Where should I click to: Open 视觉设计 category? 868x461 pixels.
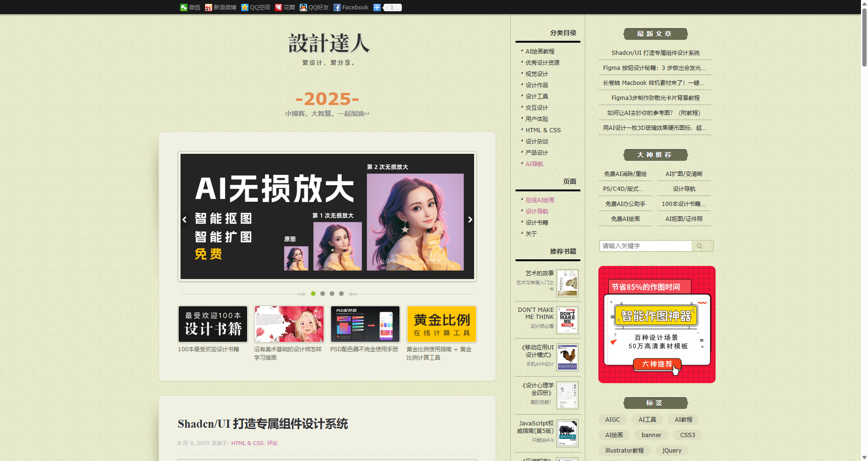coord(537,74)
